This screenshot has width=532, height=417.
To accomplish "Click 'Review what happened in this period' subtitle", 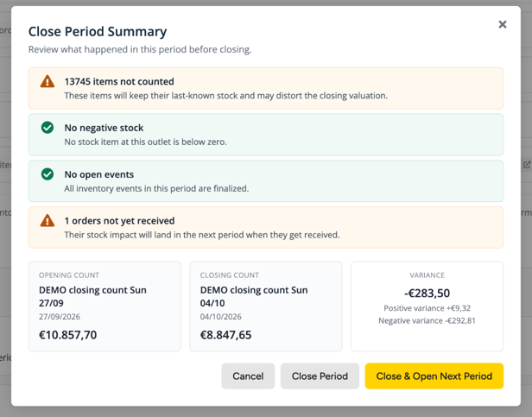I will [x=140, y=49].
